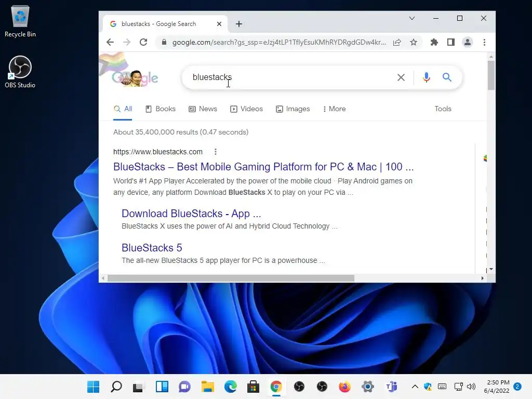Click the address bar URL

tap(279, 42)
